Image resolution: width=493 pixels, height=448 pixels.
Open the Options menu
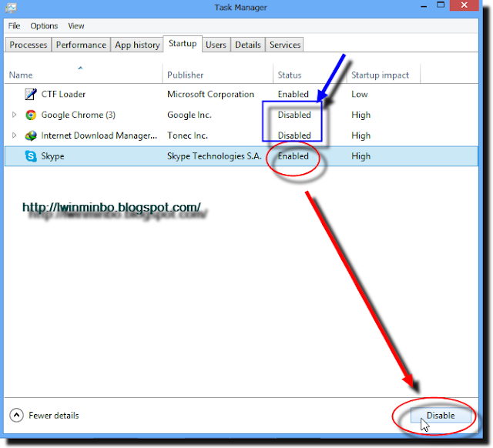point(44,25)
